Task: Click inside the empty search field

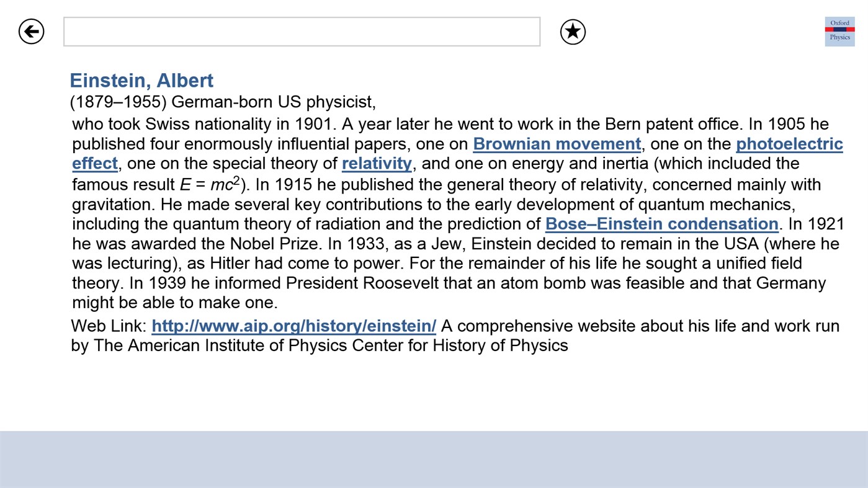Action: click(302, 31)
